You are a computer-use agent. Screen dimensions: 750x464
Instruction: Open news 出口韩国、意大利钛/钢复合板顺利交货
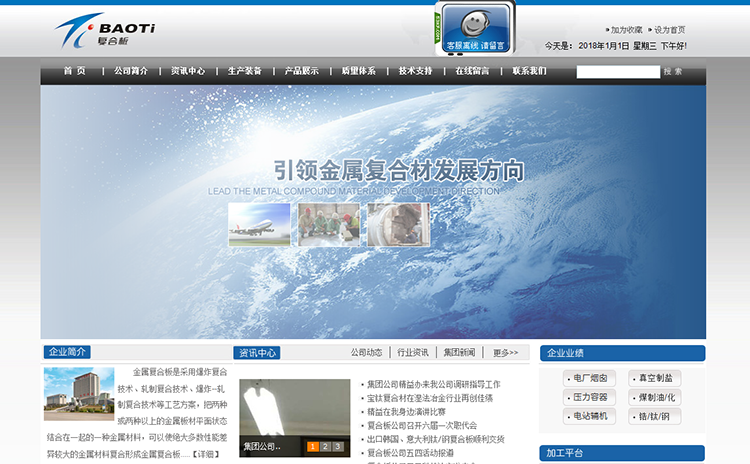(x=435, y=439)
